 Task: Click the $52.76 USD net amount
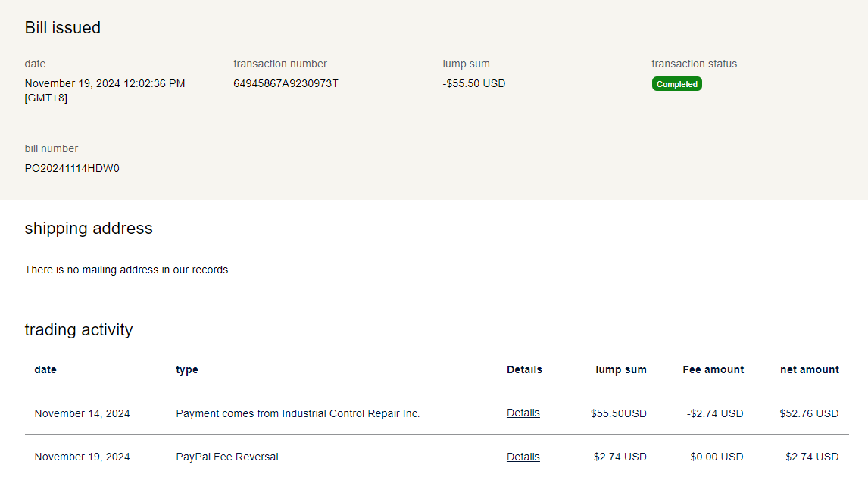click(x=808, y=413)
